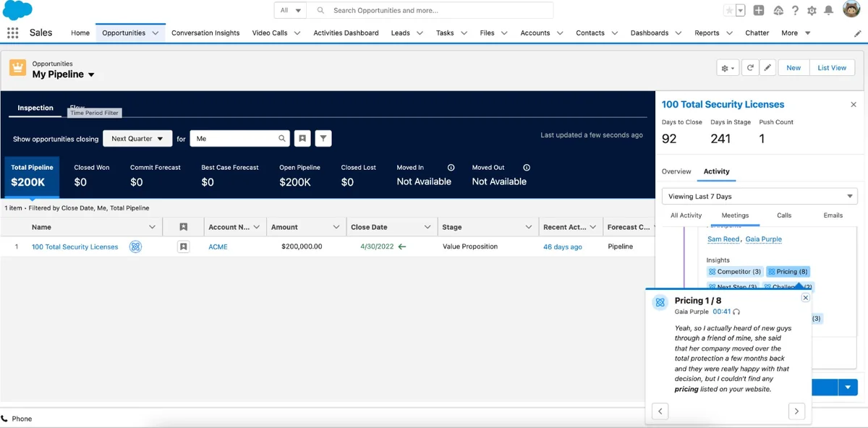Go to next pricing insight
868x428 pixels.
[x=796, y=411]
